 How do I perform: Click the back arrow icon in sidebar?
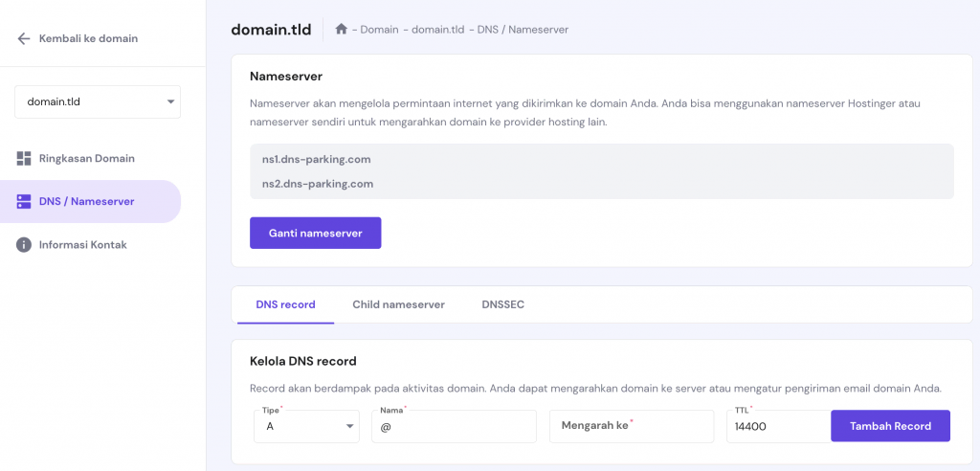point(24,38)
